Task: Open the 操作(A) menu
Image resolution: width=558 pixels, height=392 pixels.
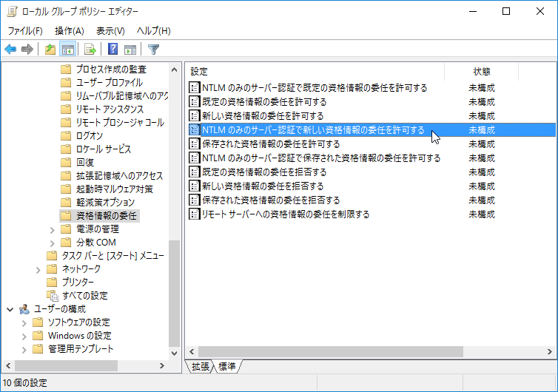Action: pyautogui.click(x=70, y=31)
